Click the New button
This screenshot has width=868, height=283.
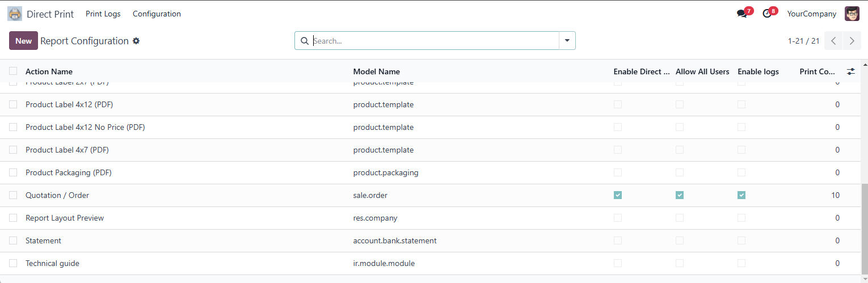point(23,41)
